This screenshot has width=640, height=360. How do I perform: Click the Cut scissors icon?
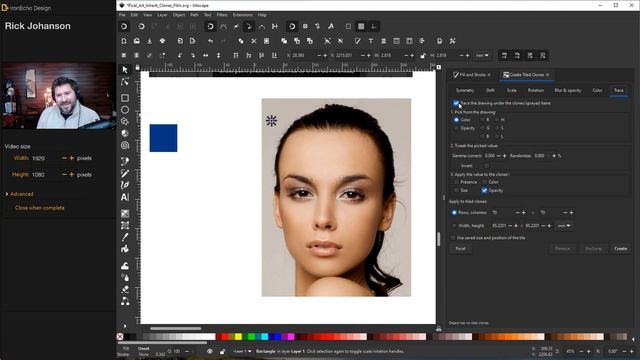253,41
